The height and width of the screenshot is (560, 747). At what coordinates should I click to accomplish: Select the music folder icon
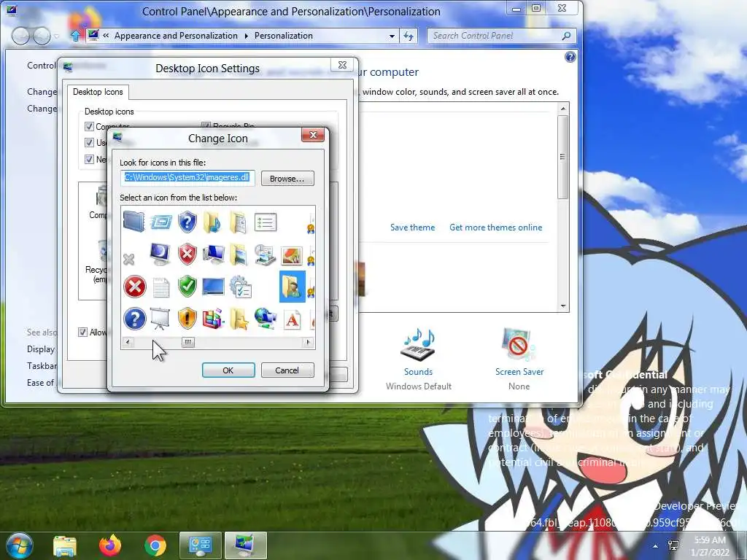[x=212, y=222]
